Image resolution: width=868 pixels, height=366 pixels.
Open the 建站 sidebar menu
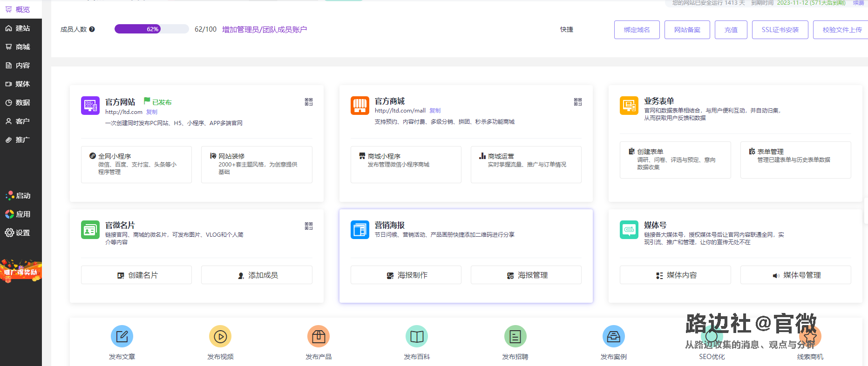coord(21,28)
